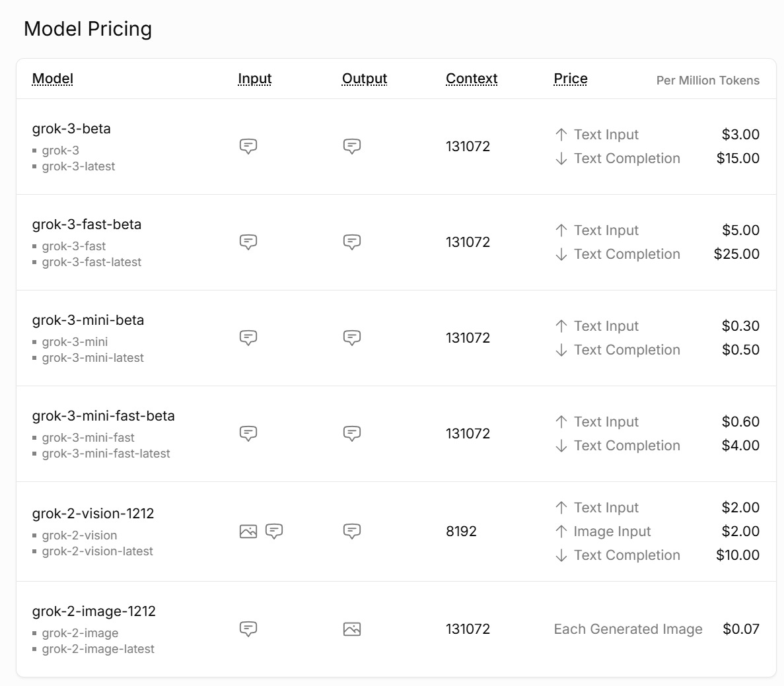Click the text input icon for grok-3-mini-beta
This screenshot has height=686, width=784.
(248, 337)
